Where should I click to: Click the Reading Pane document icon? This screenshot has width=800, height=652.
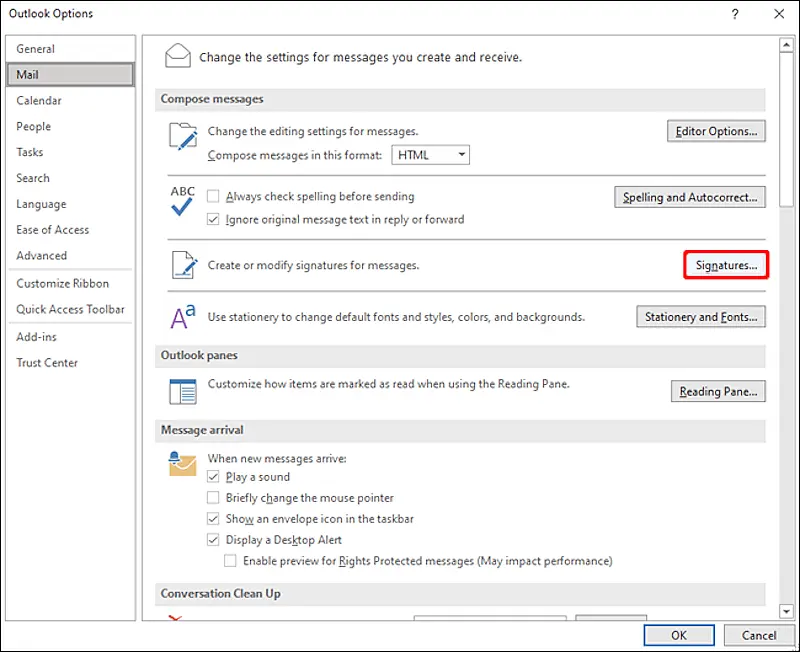183,390
